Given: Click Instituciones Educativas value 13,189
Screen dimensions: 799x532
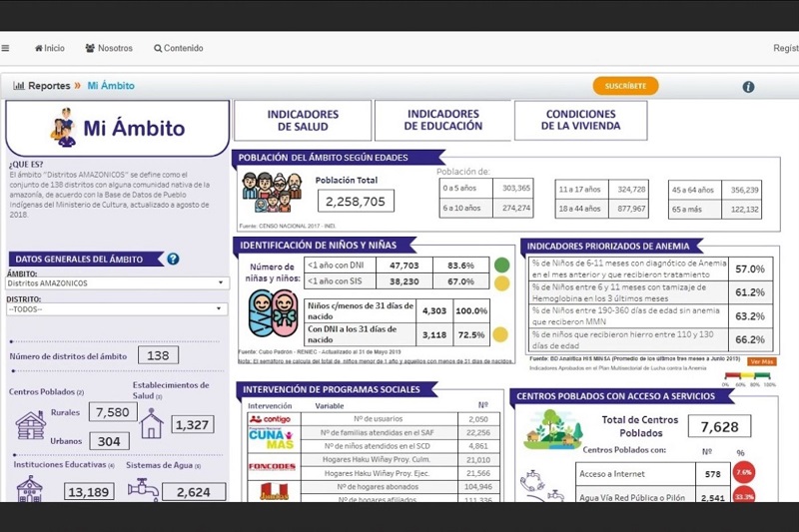Looking at the screenshot, I should coord(89,492).
